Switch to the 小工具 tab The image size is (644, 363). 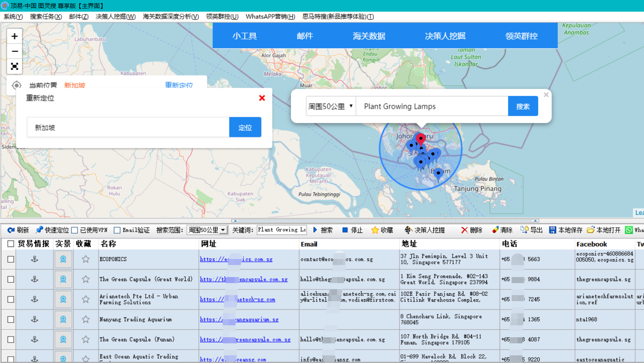tap(245, 36)
